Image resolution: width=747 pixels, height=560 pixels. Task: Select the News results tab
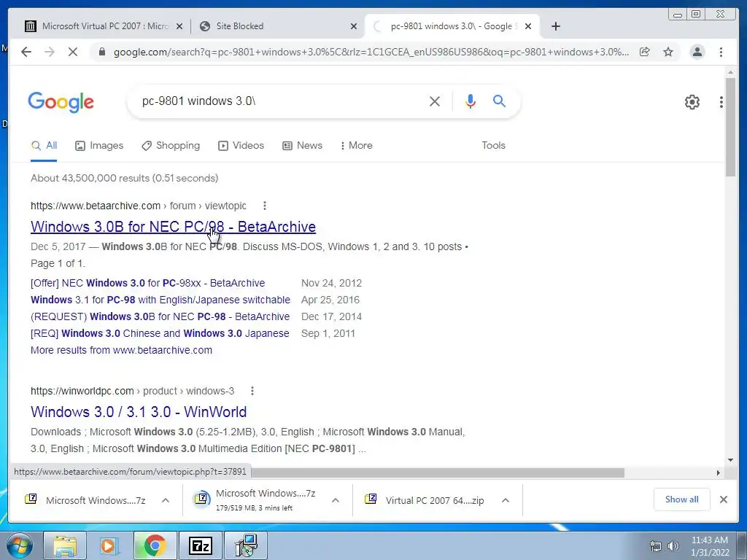click(302, 146)
